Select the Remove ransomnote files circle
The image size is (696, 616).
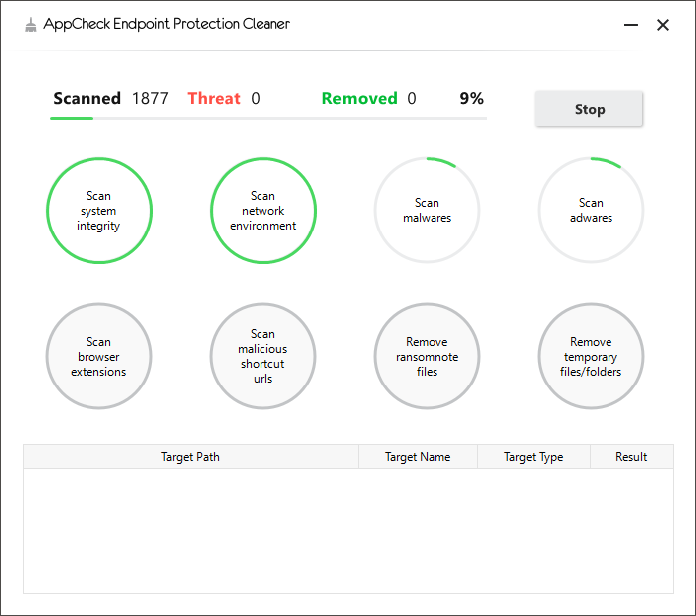[x=427, y=356]
